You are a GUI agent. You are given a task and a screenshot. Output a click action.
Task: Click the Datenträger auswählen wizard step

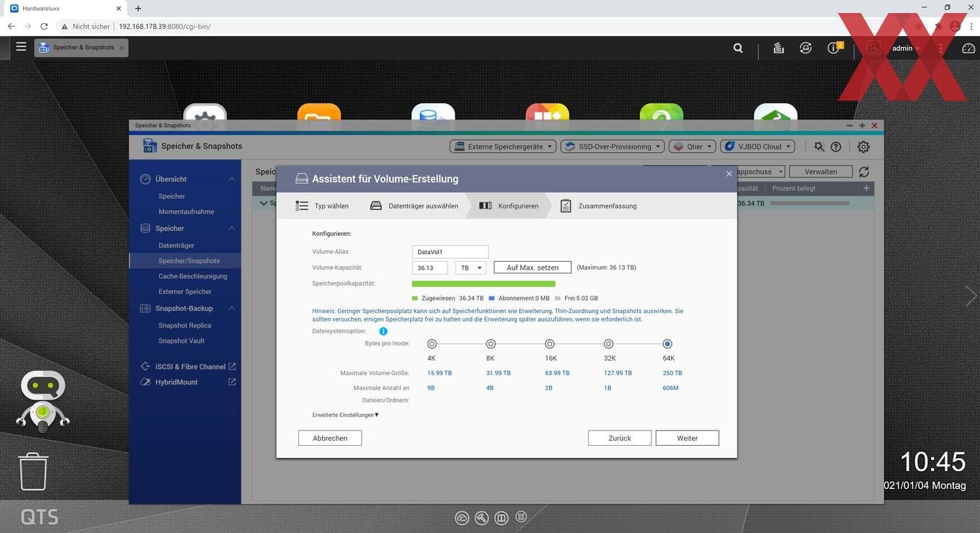click(x=414, y=206)
